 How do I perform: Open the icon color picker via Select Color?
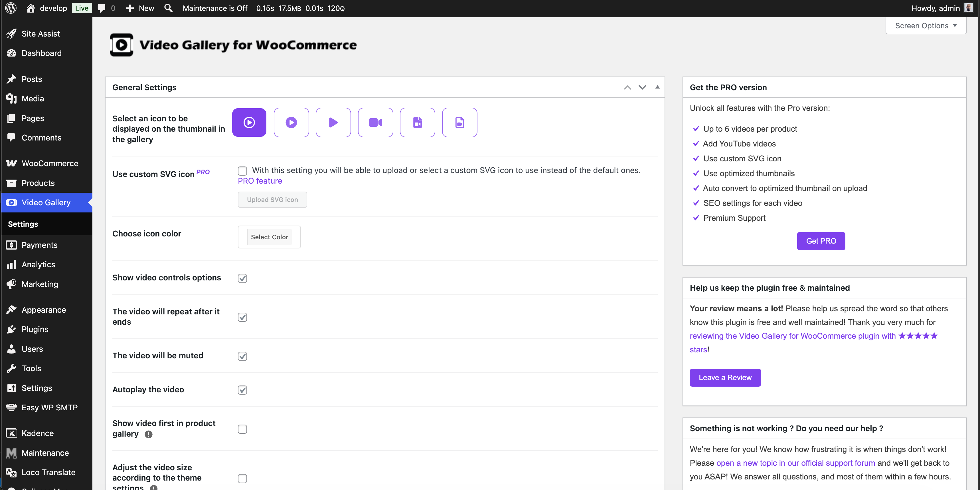coord(269,237)
